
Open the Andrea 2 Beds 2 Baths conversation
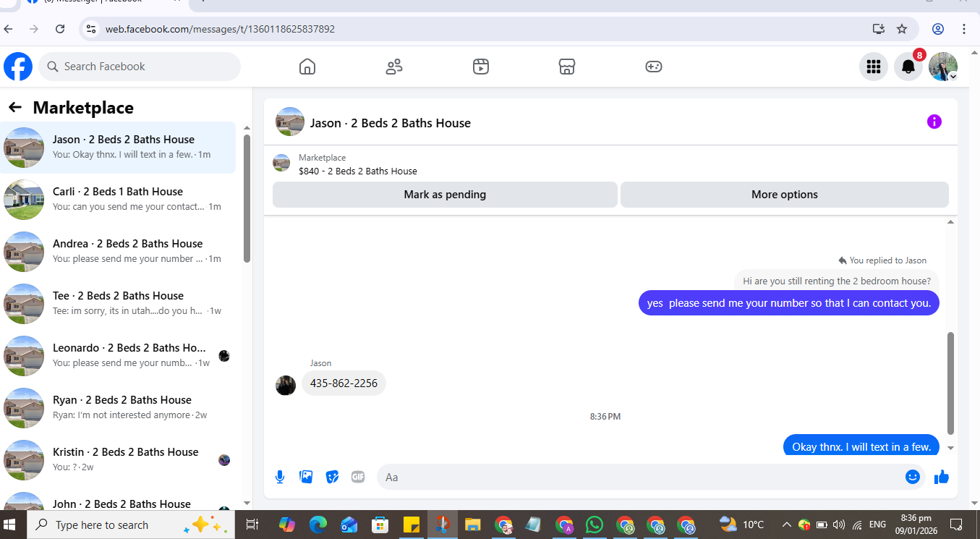118,252
